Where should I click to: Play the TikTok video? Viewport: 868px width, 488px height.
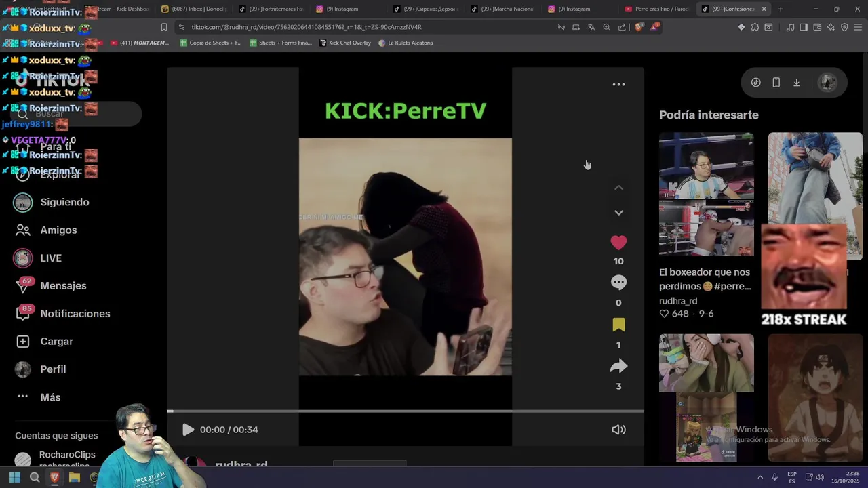(x=188, y=430)
